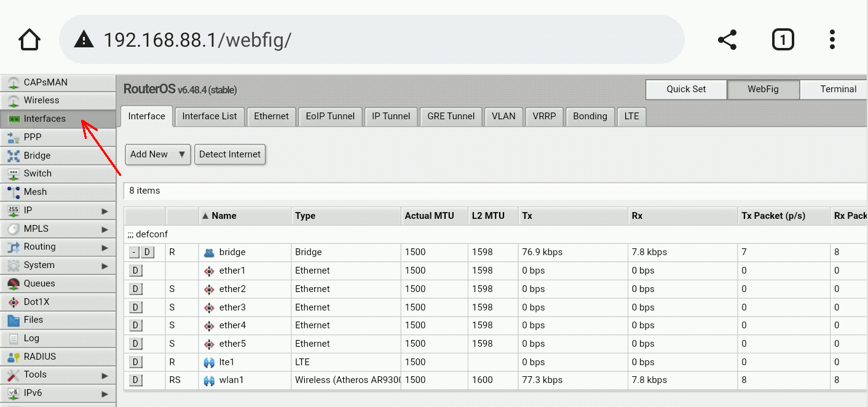Open the browser tab switcher
The image size is (868, 407).
click(x=783, y=40)
